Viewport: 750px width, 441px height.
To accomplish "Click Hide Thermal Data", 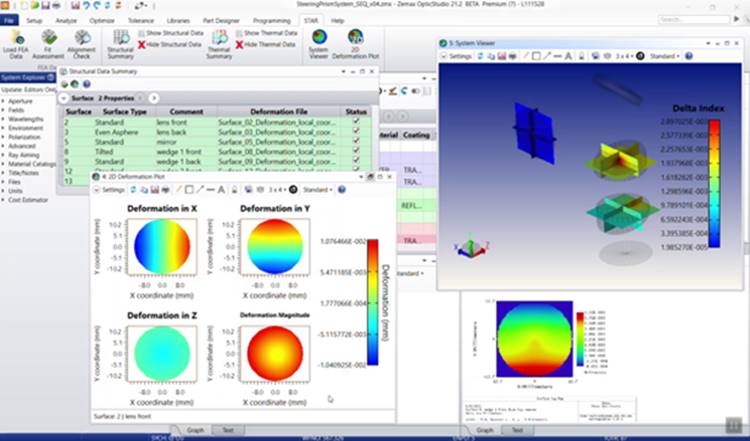I will point(265,44).
